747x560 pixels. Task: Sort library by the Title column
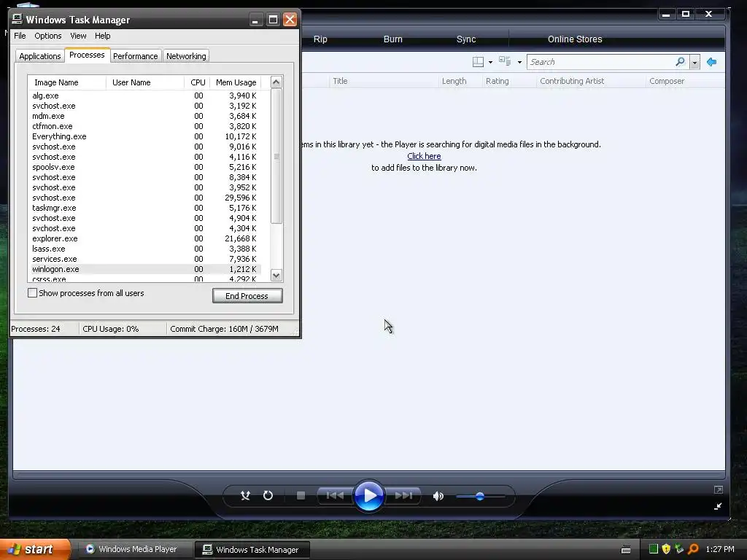coord(384,81)
